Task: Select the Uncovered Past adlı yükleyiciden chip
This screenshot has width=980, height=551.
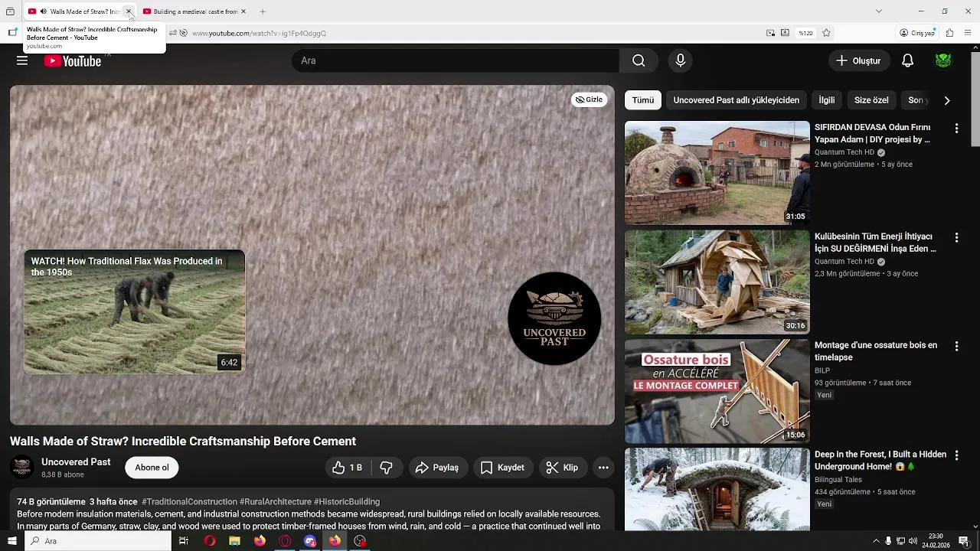Action: (737, 100)
